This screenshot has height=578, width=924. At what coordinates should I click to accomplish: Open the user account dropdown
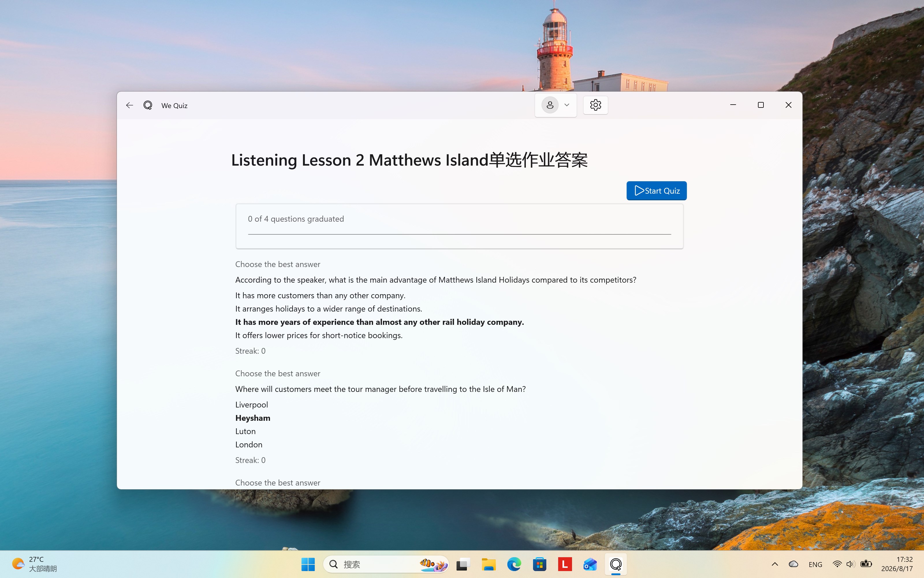point(556,105)
